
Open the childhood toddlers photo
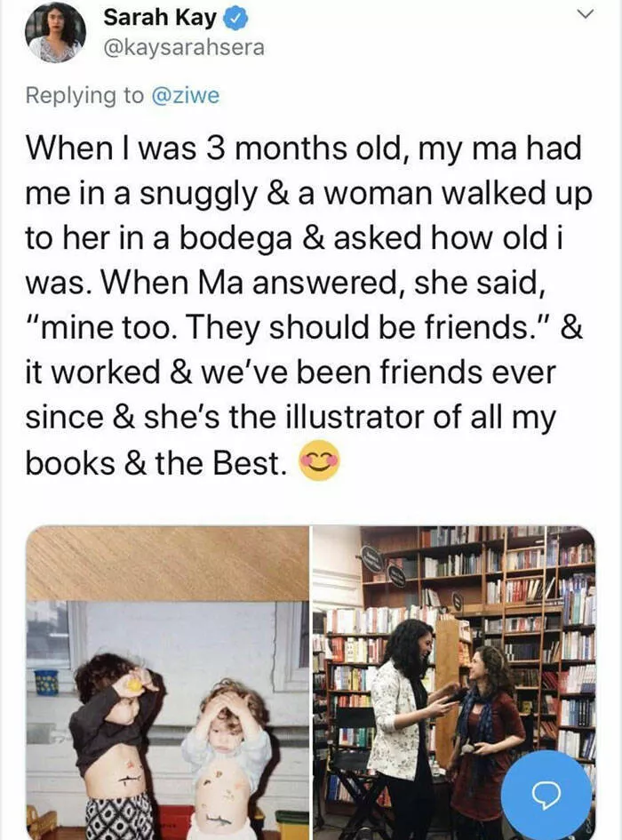point(168,683)
